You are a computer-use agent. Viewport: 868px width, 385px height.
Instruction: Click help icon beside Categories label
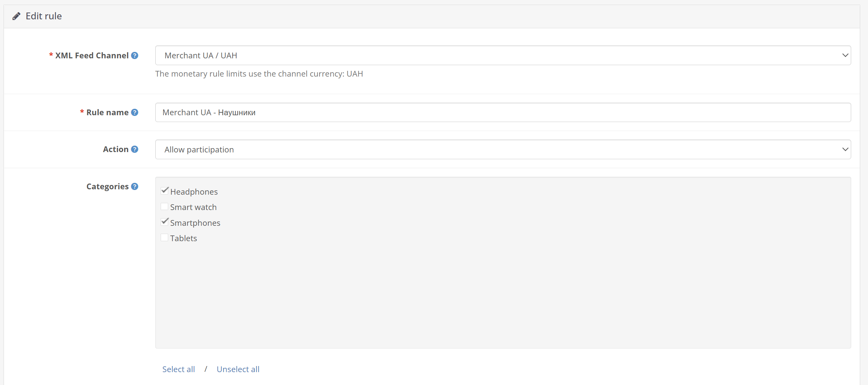[x=135, y=186]
